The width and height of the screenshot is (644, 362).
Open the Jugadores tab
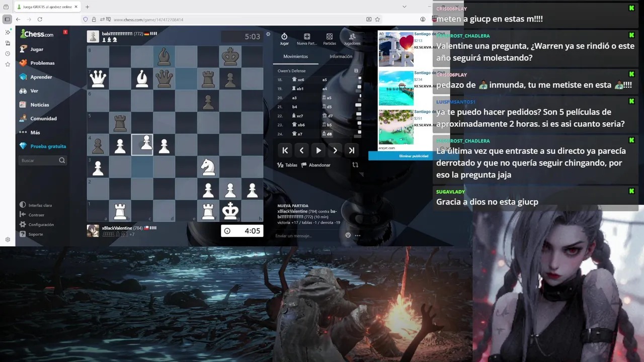click(352, 39)
